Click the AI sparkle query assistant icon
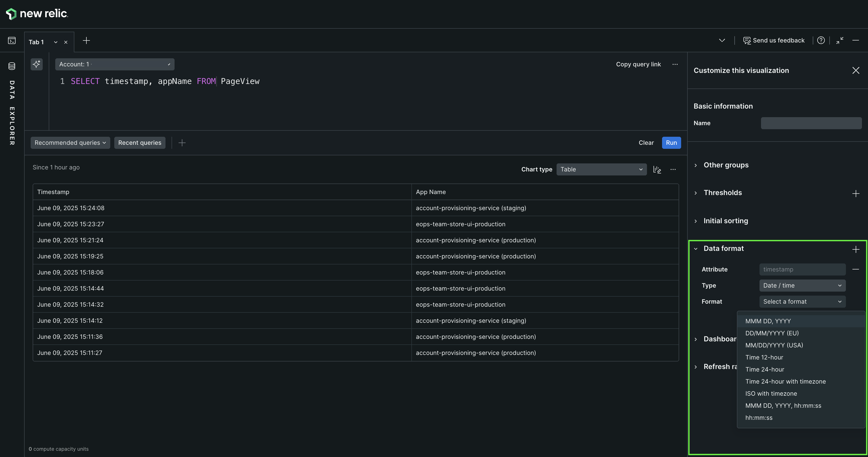The height and width of the screenshot is (457, 868). (36, 64)
